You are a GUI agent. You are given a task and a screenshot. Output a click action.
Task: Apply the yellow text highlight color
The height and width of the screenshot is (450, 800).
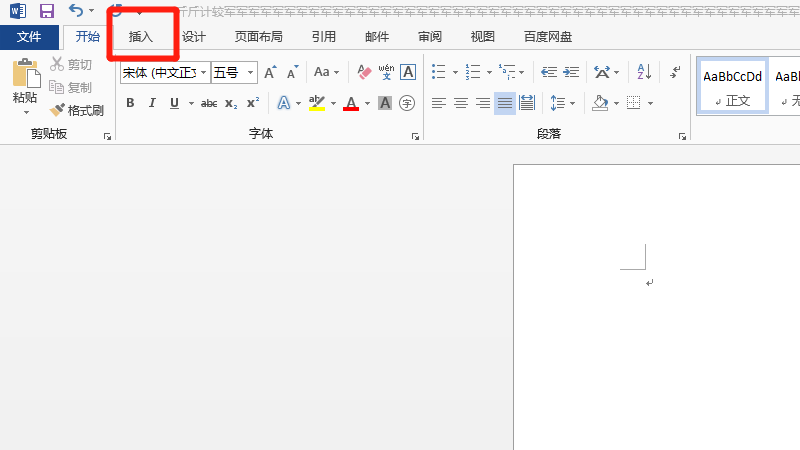point(317,103)
